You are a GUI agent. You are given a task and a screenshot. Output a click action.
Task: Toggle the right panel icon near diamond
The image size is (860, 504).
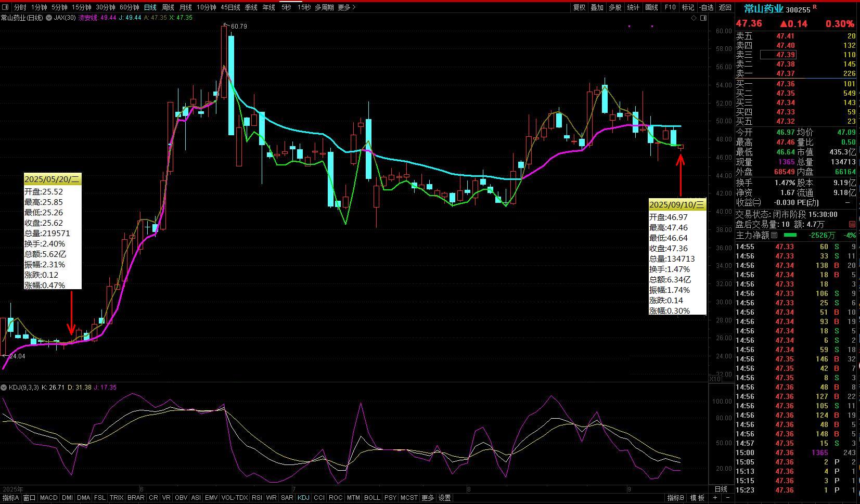coord(703,18)
